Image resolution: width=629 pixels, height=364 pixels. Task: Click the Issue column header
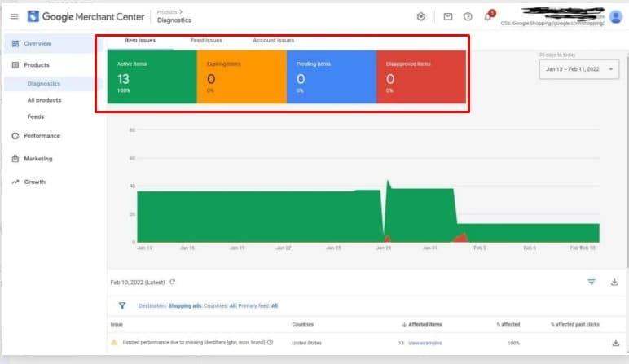pos(117,324)
